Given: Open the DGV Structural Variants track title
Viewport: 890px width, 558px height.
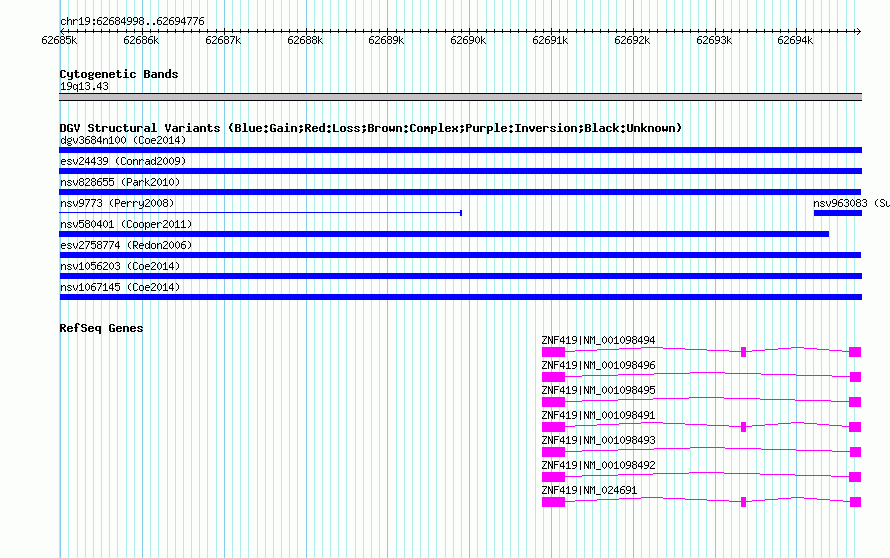Looking at the screenshot, I should pyautogui.click(x=371, y=128).
